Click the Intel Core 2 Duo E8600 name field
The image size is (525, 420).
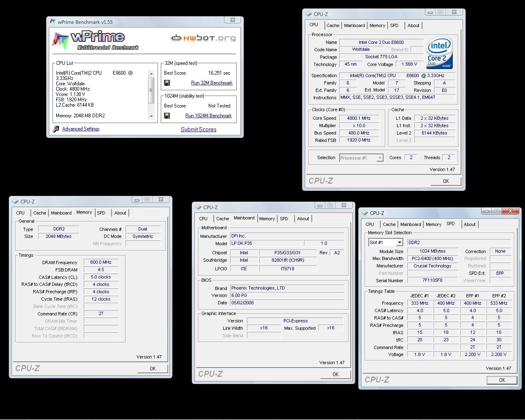tap(381, 42)
